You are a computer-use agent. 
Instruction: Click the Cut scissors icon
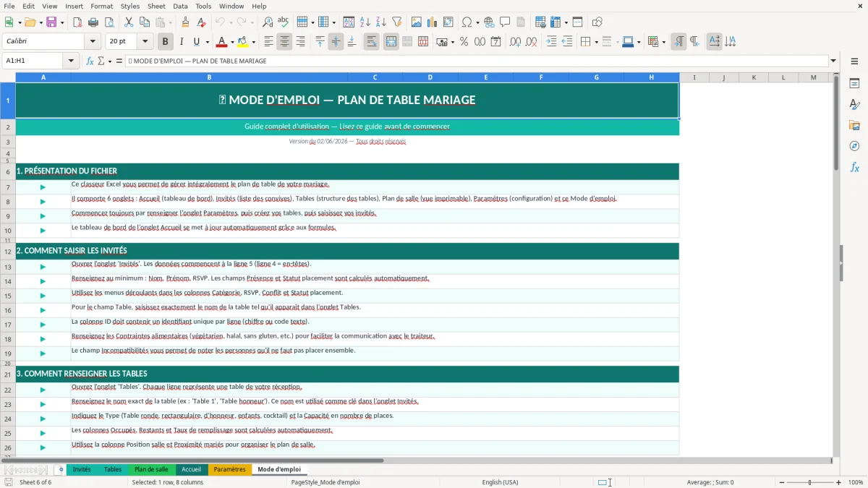(129, 22)
